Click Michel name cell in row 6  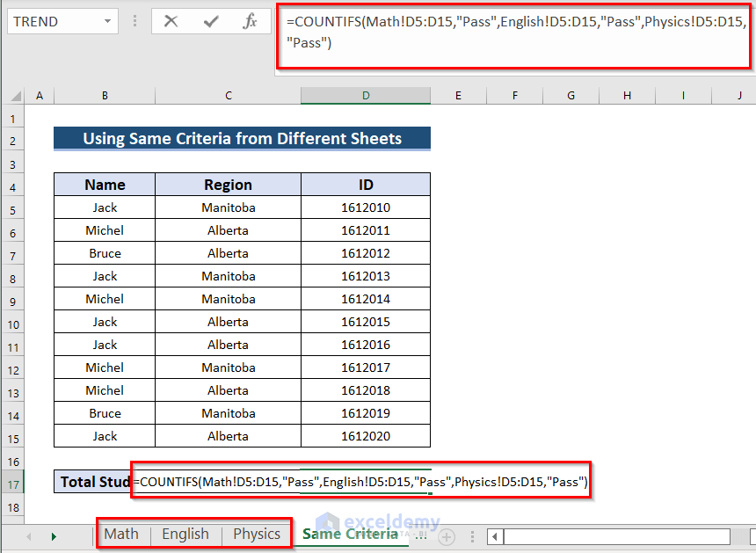click(105, 230)
